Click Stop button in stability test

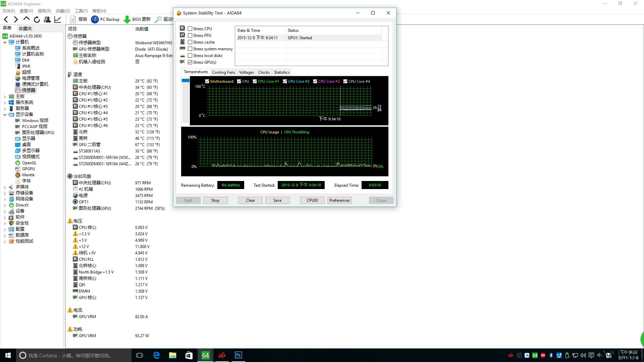pos(215,200)
